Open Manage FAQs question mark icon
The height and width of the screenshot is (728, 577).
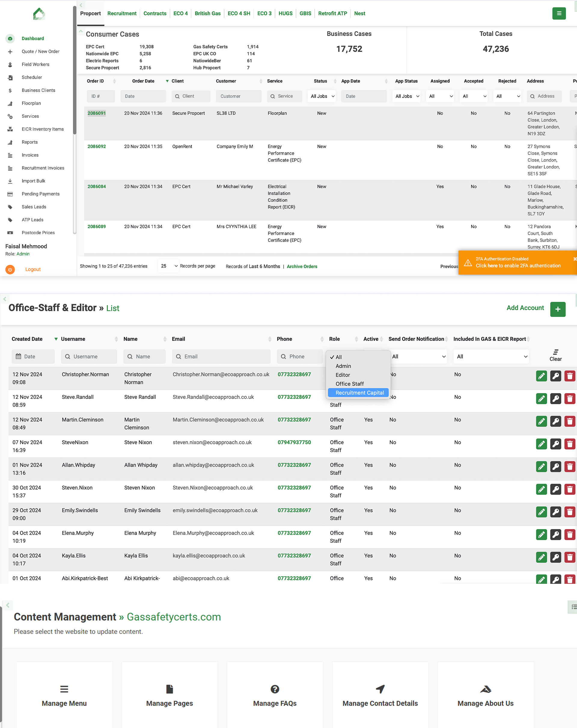click(275, 689)
